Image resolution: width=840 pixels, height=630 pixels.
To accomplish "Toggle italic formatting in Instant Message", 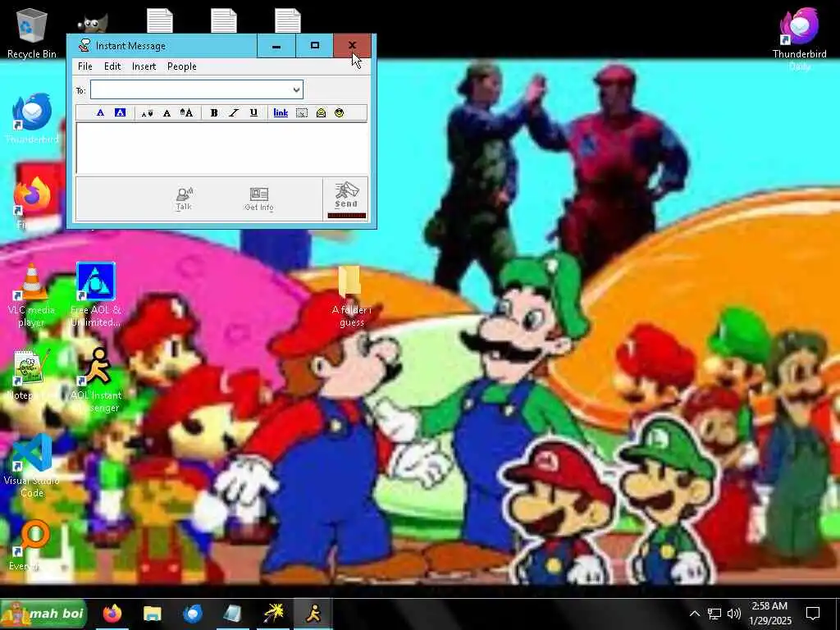I will pyautogui.click(x=234, y=112).
